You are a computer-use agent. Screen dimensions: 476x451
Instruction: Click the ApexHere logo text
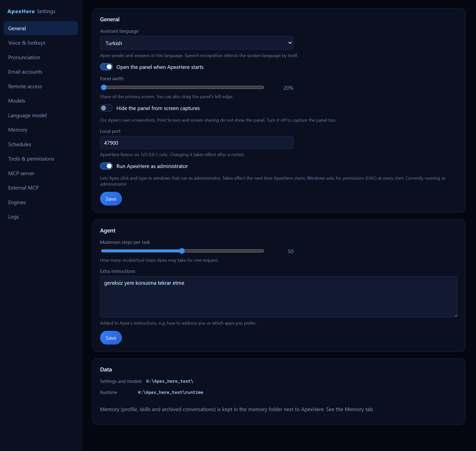[21, 11]
